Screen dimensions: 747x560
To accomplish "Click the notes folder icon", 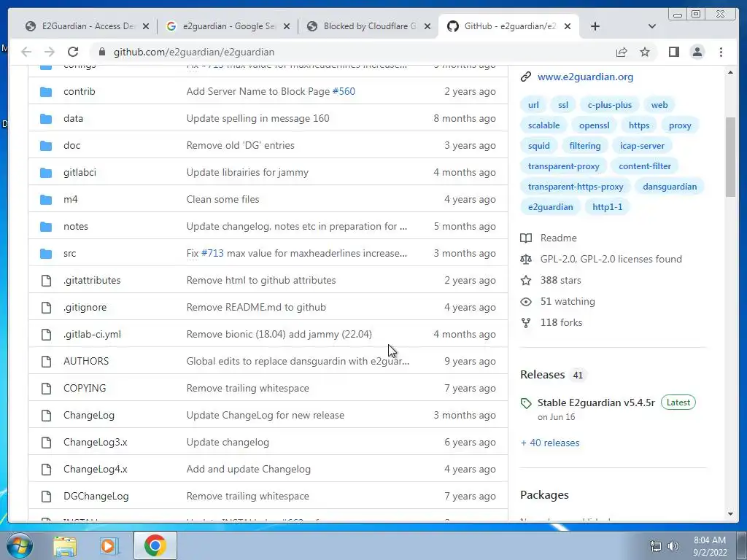I will tap(46, 226).
